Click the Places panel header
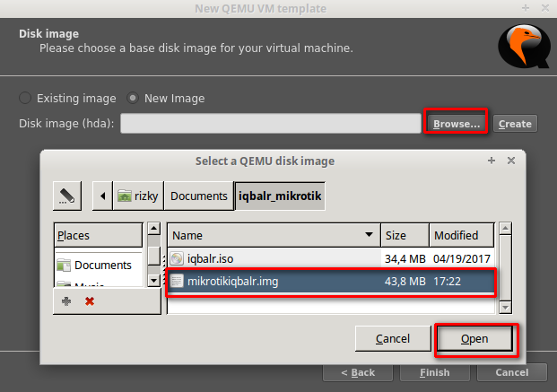 [99, 235]
